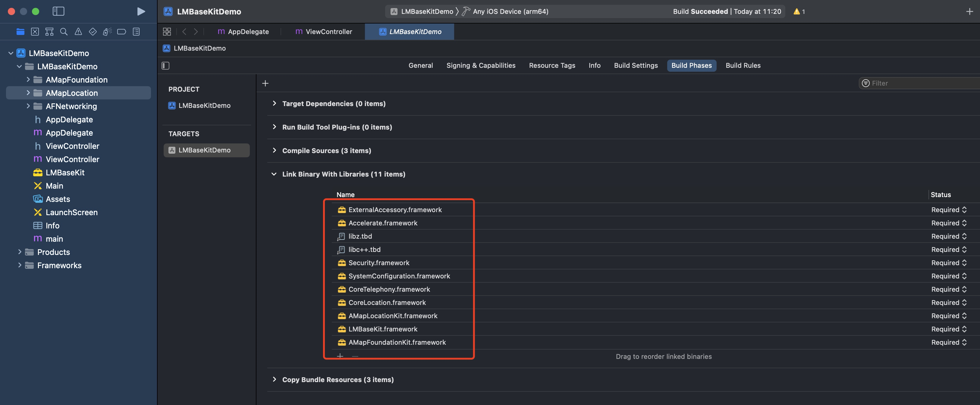Add a library with the plus below list
The width and height of the screenshot is (980, 405).
click(340, 356)
